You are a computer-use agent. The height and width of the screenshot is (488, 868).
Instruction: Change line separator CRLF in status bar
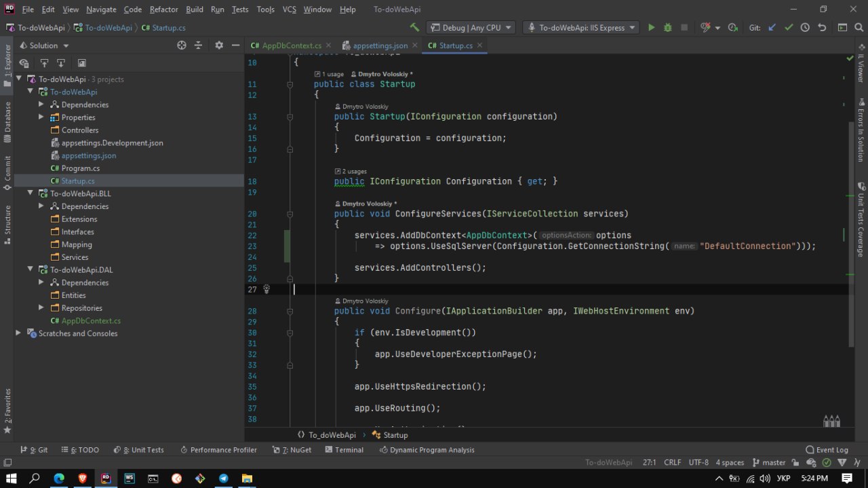click(x=672, y=462)
